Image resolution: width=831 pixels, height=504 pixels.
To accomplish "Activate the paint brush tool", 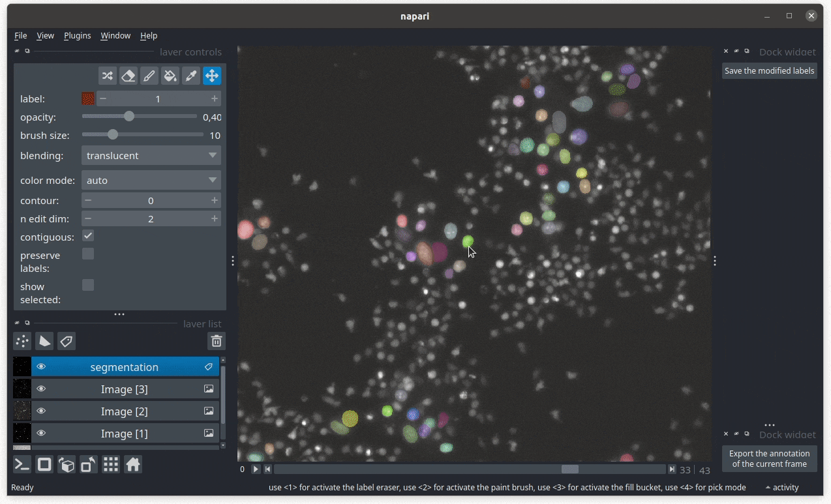I will pyautogui.click(x=149, y=76).
